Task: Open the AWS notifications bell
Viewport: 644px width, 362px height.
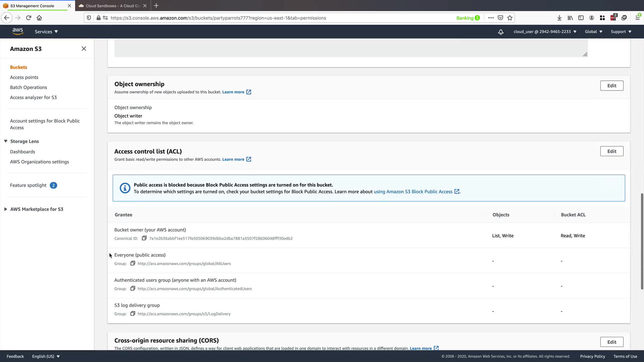Action: [x=500, y=32]
